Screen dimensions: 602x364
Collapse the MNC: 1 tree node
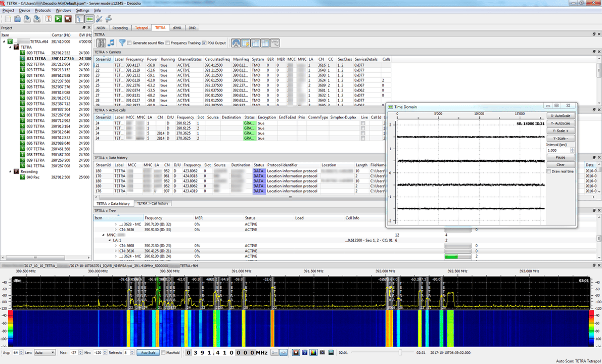[103, 234]
